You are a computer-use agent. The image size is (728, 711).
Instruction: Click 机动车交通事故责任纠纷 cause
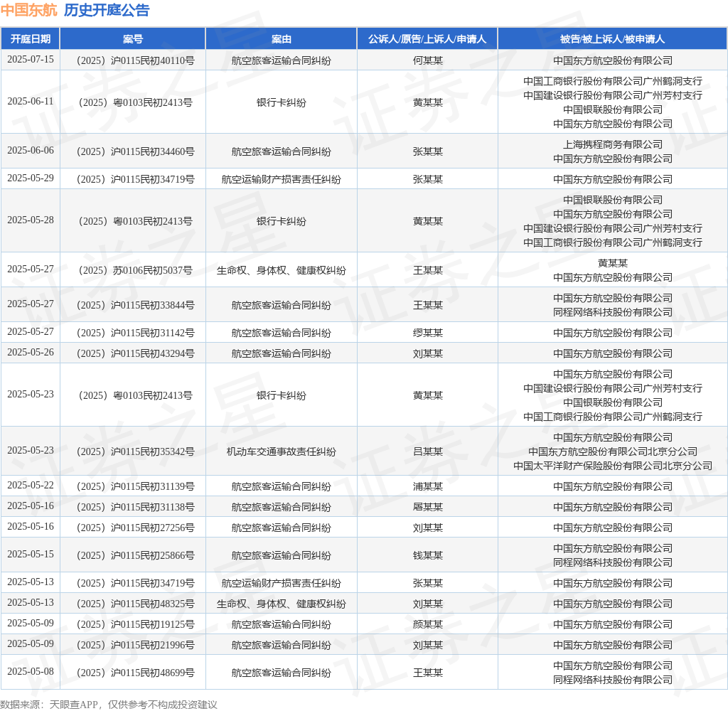[282, 451]
